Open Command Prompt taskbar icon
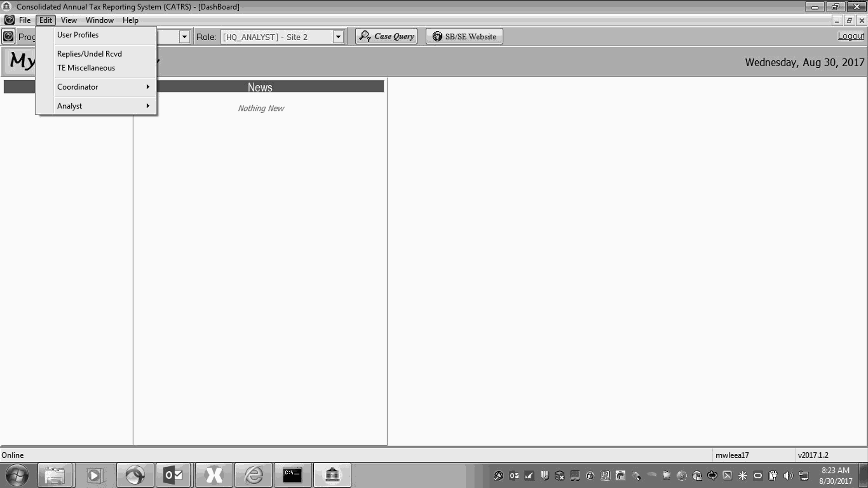The image size is (868, 488). click(x=292, y=475)
